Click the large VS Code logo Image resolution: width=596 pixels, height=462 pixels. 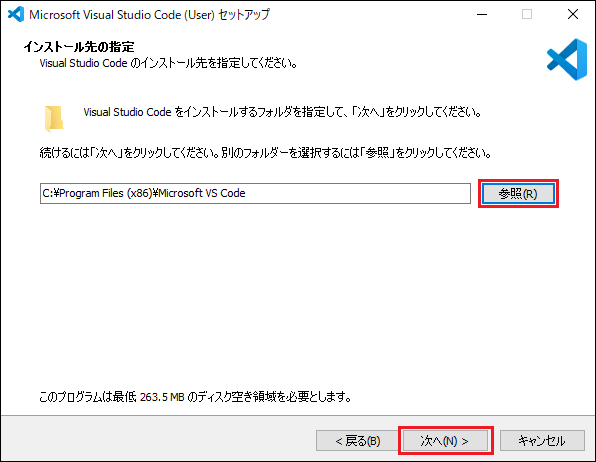tap(567, 59)
